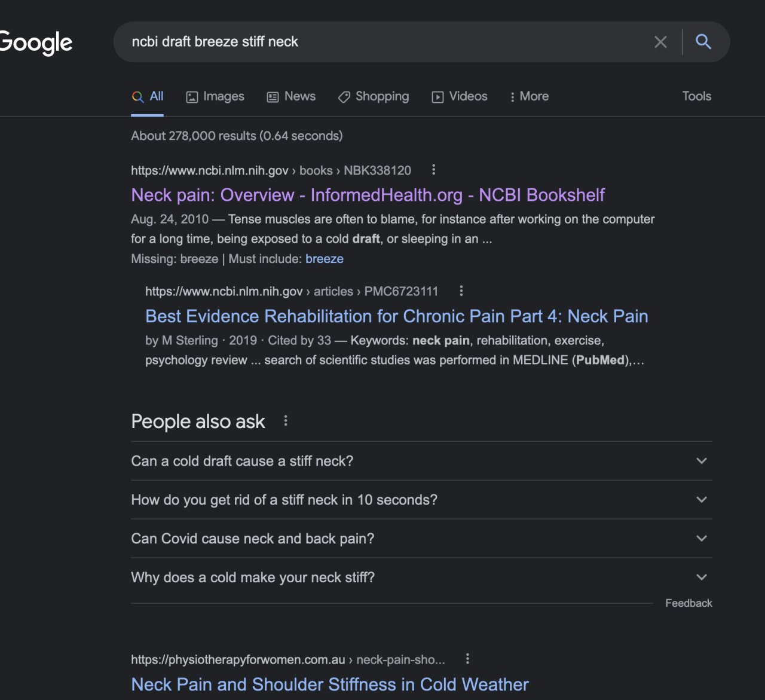Switch to the News tab
The width and height of the screenshot is (765, 700).
pyautogui.click(x=291, y=96)
